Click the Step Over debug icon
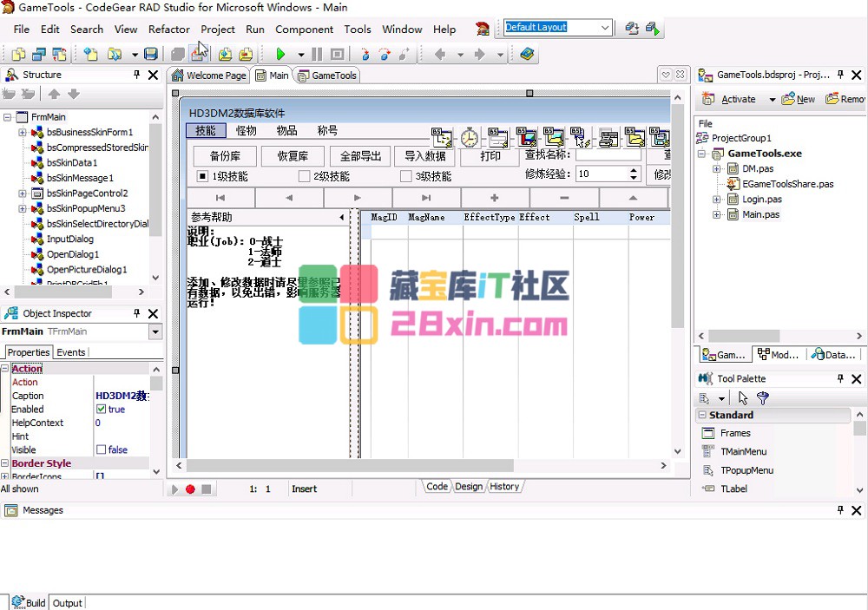The width and height of the screenshot is (868, 610). [x=385, y=55]
